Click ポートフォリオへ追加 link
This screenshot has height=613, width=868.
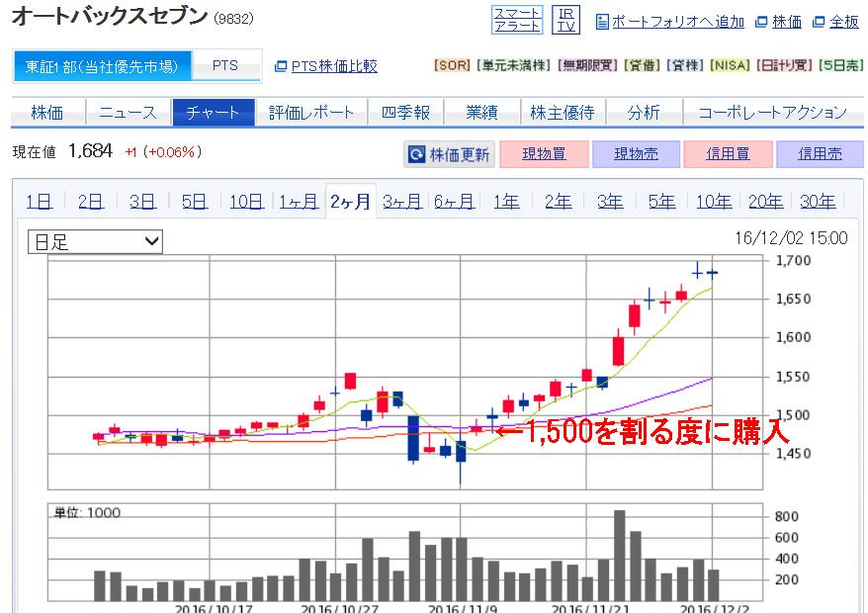point(677,22)
